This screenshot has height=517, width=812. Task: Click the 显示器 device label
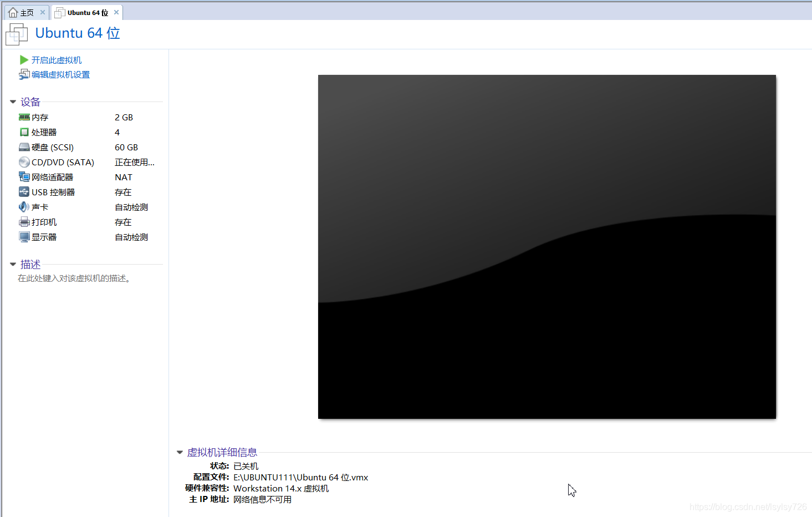tap(44, 237)
